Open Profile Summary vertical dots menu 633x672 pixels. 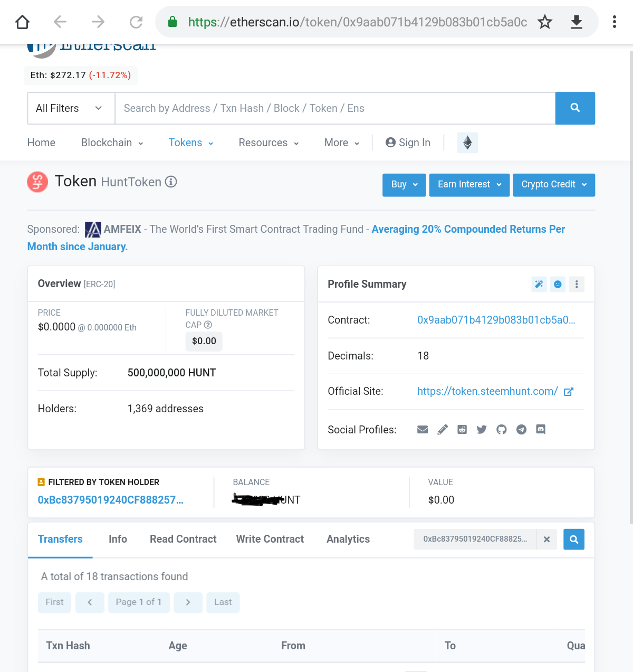(577, 285)
